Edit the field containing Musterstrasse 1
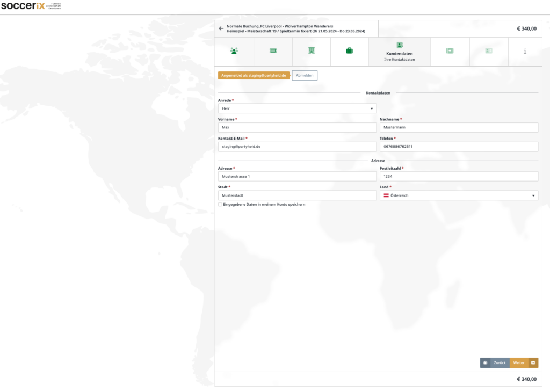Viewport: 550px width, 392px height. click(x=297, y=176)
